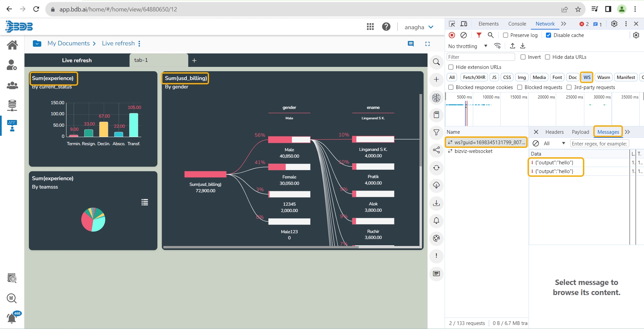Select the Fetch/XHR filter button
644x329 pixels.
click(474, 77)
